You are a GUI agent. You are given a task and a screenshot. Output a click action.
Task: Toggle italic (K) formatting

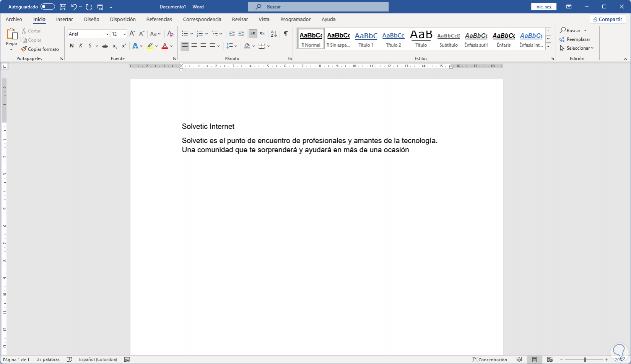(81, 46)
